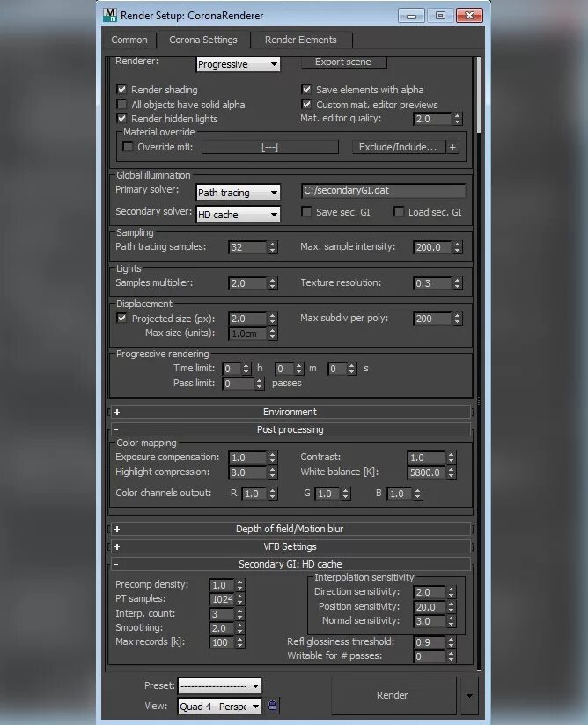Collapse Secondary GI: HD cache rollout
Image resolution: width=588 pixels, height=725 pixels.
290,564
